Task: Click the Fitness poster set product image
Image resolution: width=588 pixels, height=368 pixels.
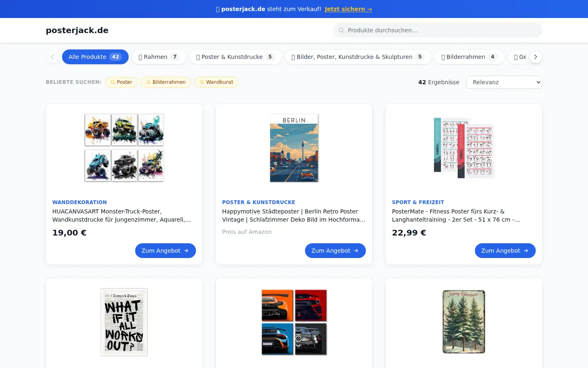Action: [464, 148]
